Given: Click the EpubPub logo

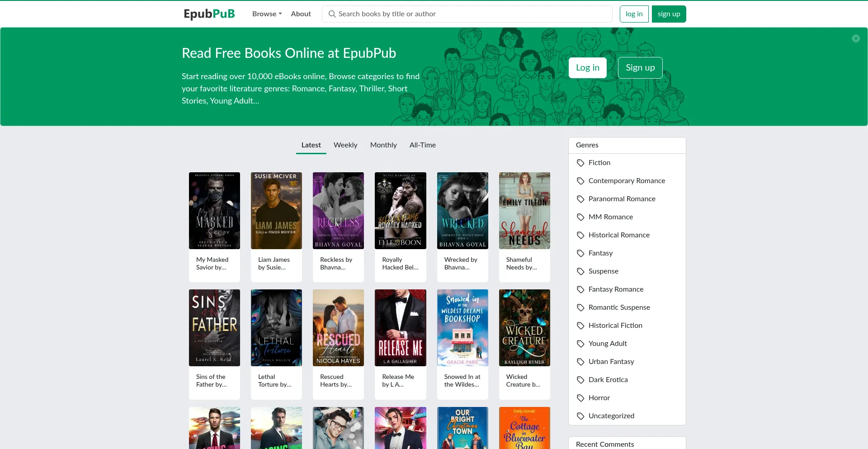Looking at the screenshot, I should coord(209,14).
